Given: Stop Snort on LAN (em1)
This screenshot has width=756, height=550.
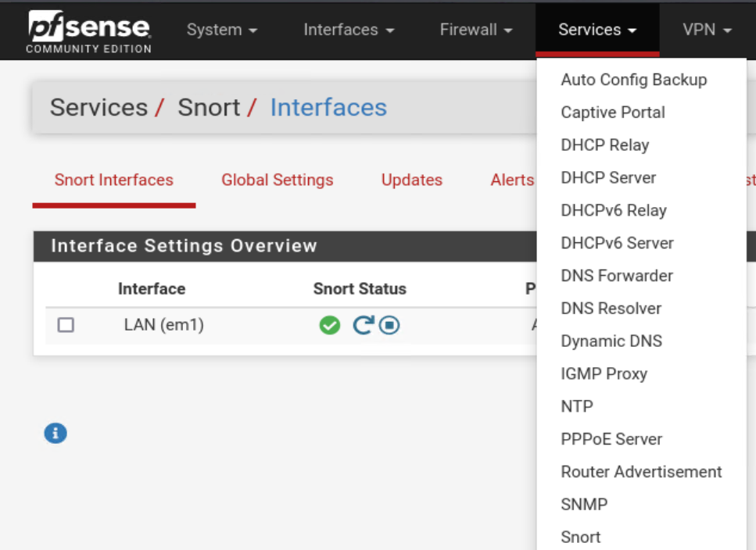Looking at the screenshot, I should coord(389,325).
